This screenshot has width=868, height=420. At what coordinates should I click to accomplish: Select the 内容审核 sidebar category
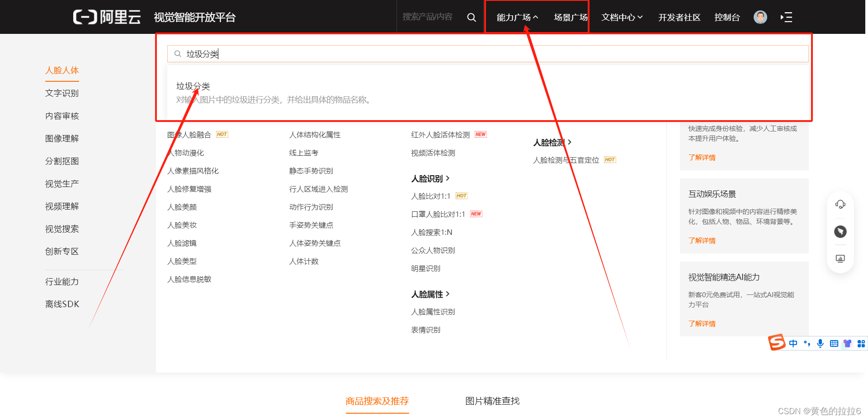62,116
